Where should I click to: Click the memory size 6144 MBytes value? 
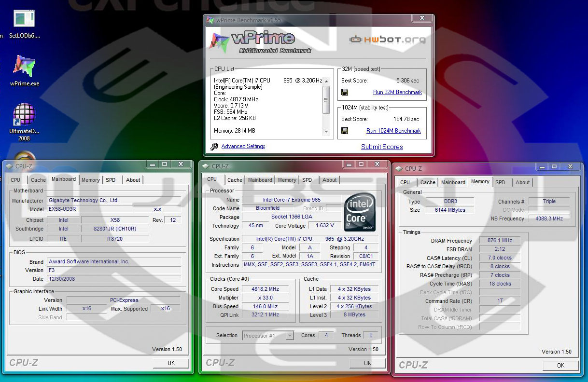point(450,210)
